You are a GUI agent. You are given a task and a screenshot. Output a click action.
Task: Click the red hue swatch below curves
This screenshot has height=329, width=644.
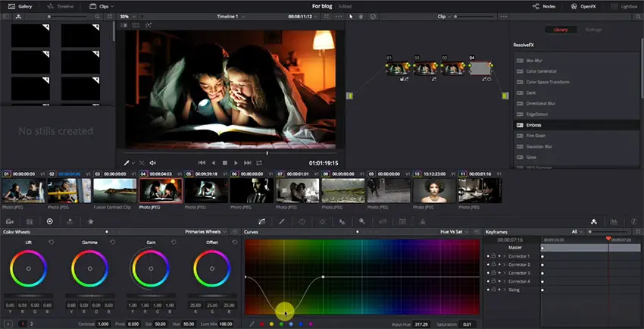(x=261, y=324)
